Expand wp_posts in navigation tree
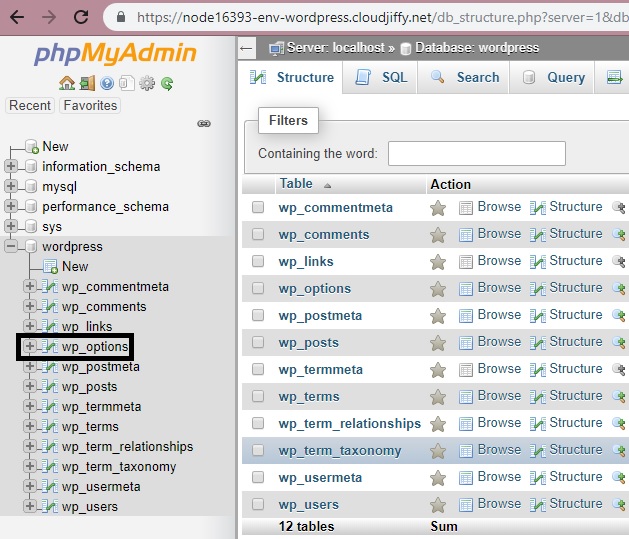Screen dimensions: 629x539 (29, 386)
